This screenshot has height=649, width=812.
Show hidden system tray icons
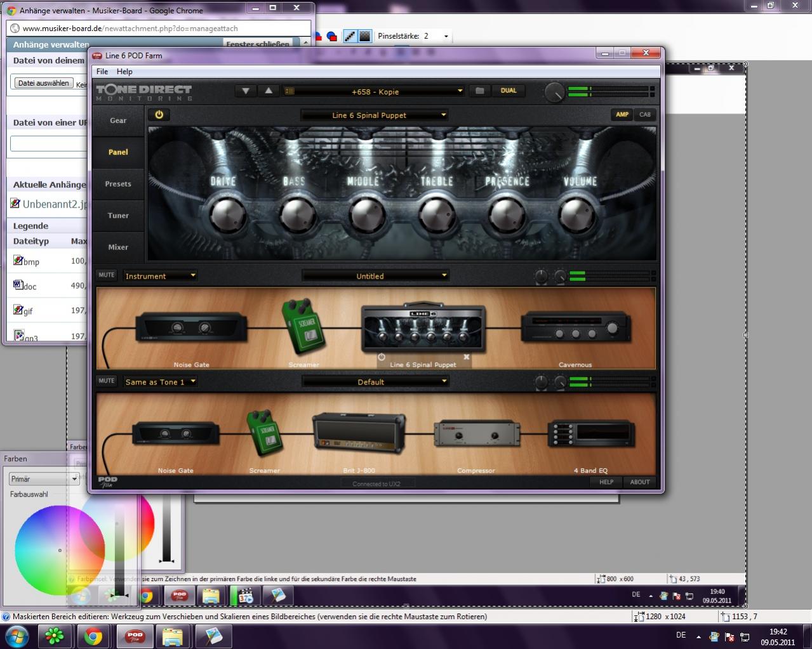pyautogui.click(x=698, y=636)
